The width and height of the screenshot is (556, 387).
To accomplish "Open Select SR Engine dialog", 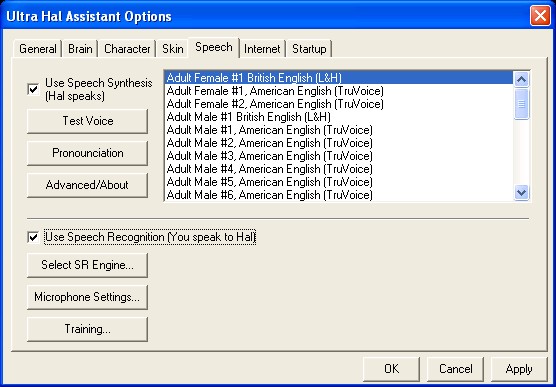I will pyautogui.click(x=88, y=265).
